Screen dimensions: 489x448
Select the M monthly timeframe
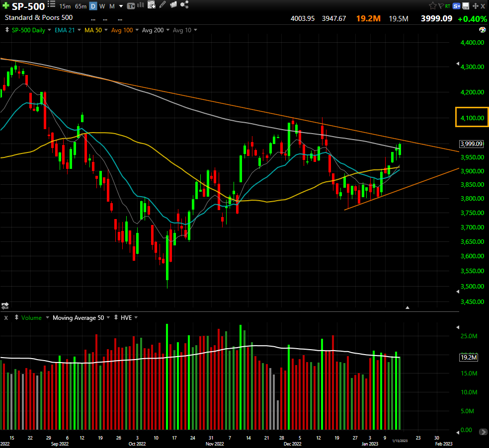[x=112, y=6]
